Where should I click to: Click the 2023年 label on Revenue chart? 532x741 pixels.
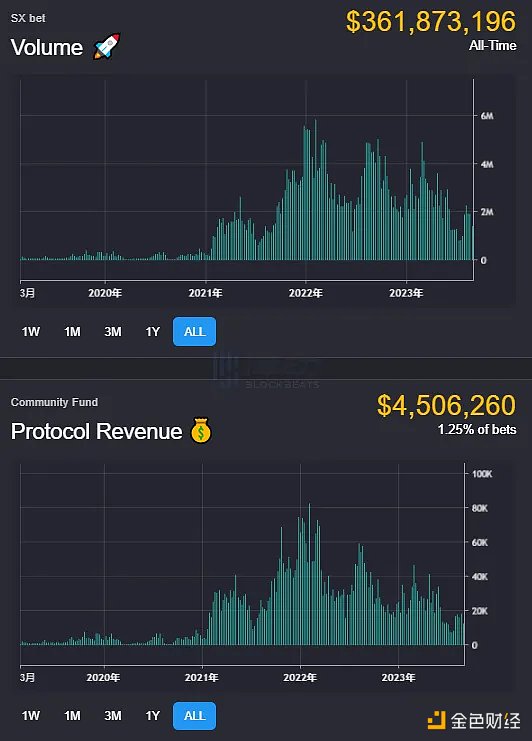click(399, 678)
